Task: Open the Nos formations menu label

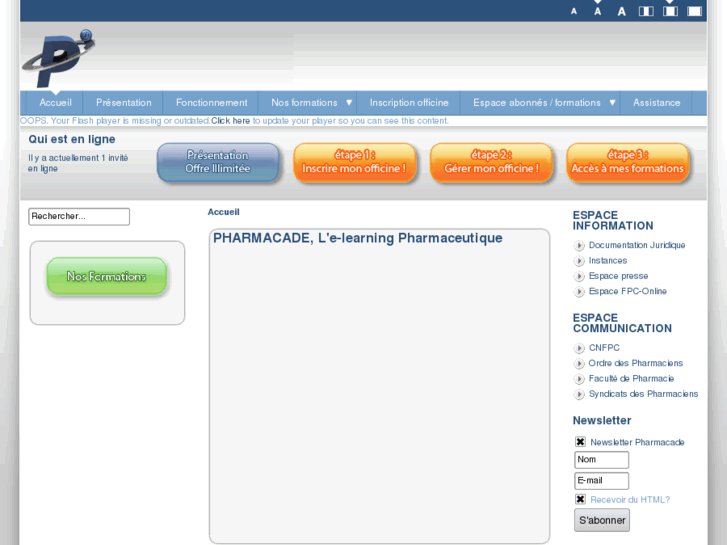Action: (x=304, y=103)
